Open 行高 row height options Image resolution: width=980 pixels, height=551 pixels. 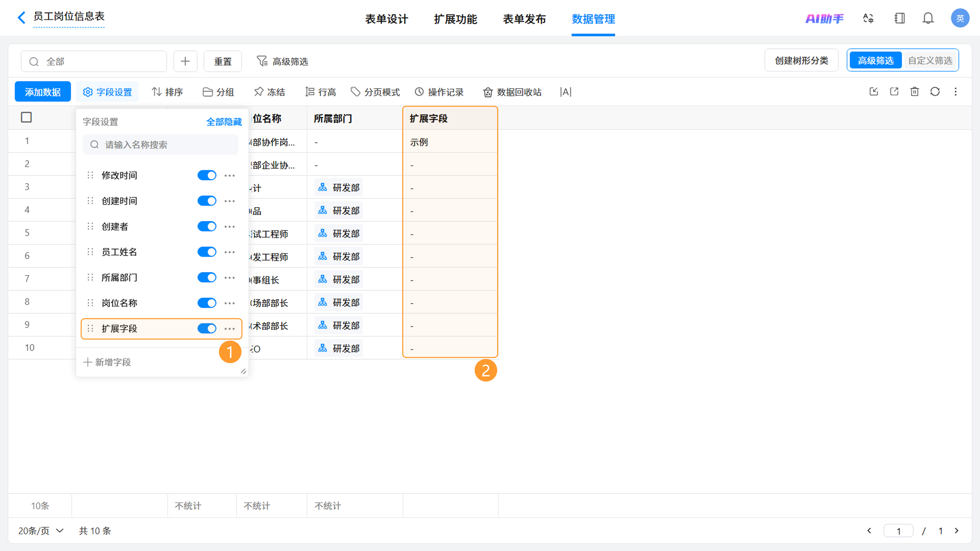320,92
